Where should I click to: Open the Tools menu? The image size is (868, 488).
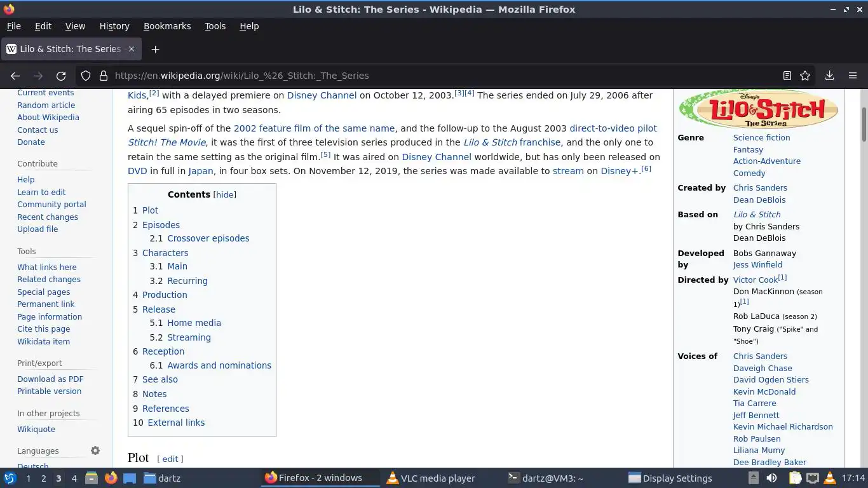(215, 26)
